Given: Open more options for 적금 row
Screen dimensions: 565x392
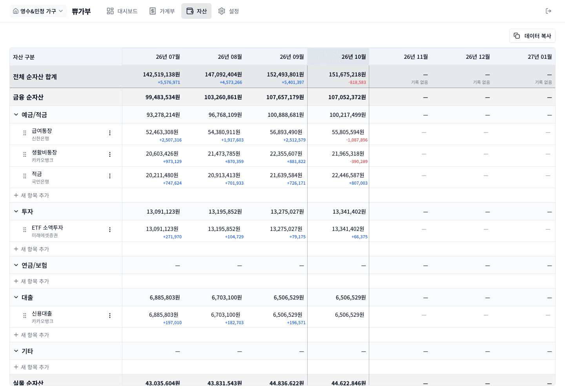Looking at the screenshot, I should 110,176.
